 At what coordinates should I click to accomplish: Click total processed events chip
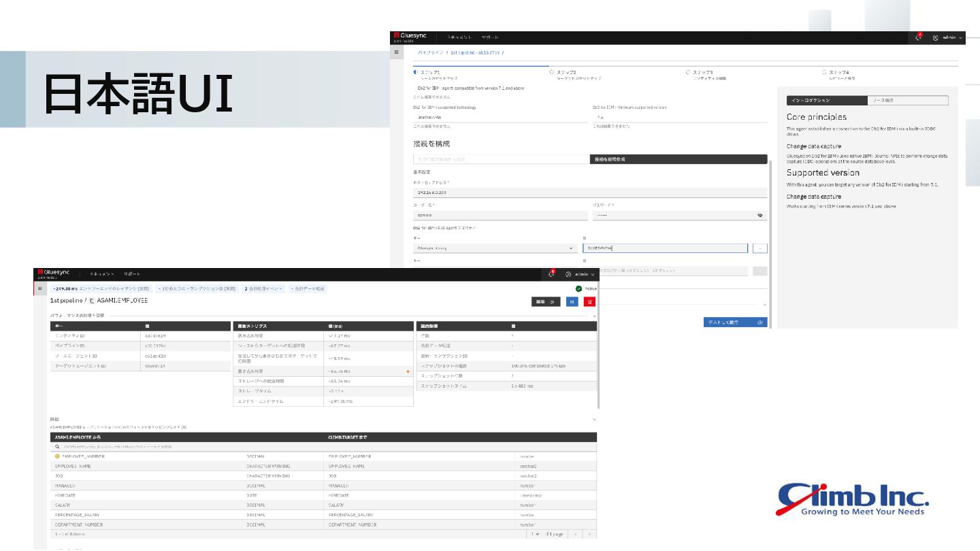(x=263, y=288)
